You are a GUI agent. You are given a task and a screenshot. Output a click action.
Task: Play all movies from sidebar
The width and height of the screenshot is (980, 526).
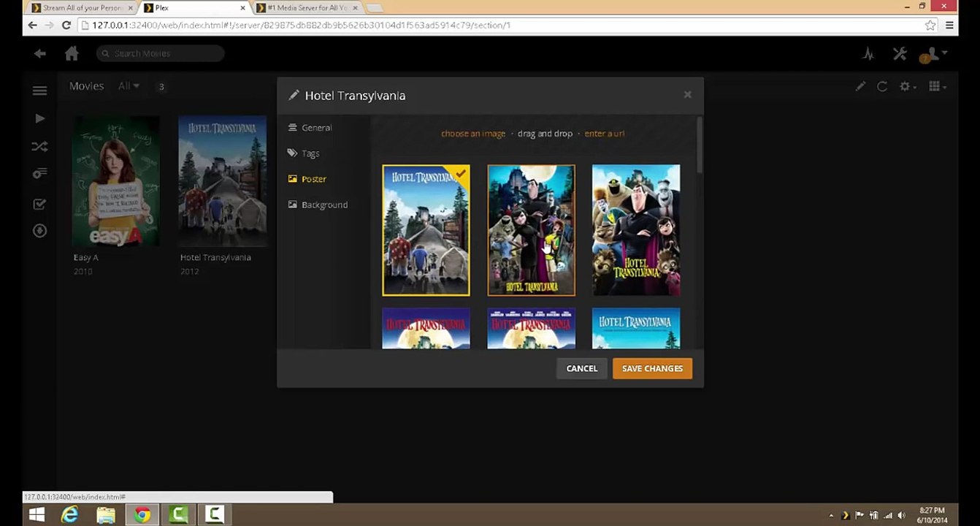tap(39, 118)
